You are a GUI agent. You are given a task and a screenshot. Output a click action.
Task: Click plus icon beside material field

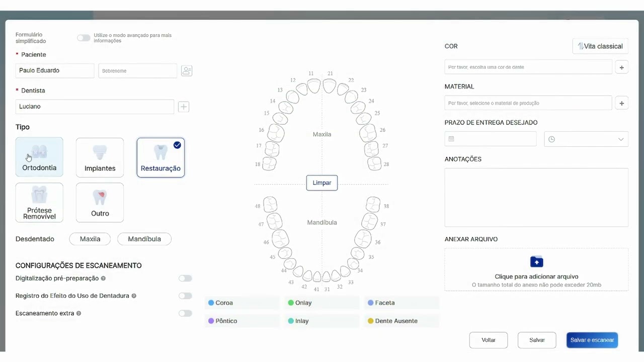coord(622,103)
